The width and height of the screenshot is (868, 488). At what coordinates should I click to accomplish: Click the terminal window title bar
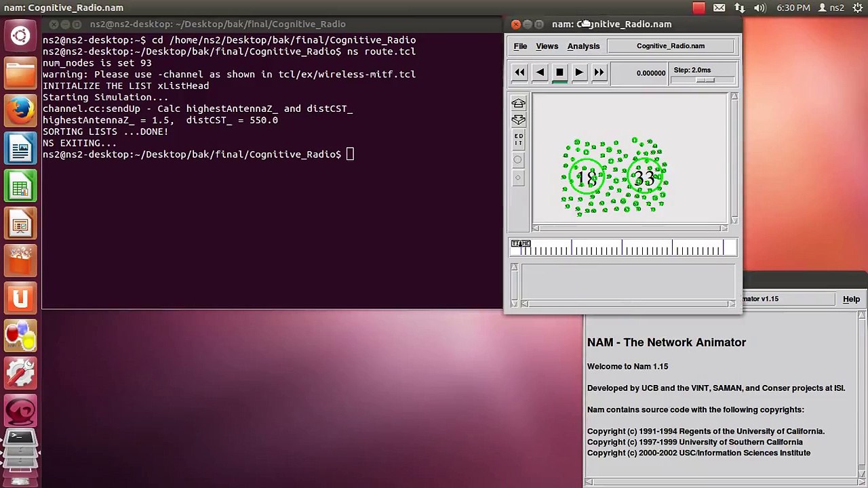271,24
